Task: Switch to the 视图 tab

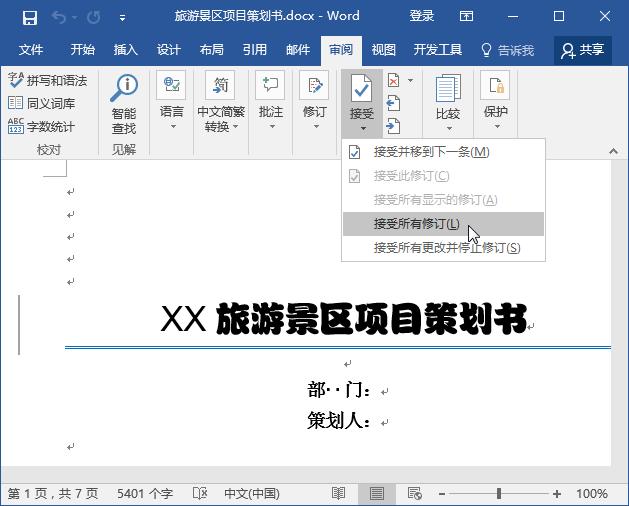Action: tap(383, 50)
